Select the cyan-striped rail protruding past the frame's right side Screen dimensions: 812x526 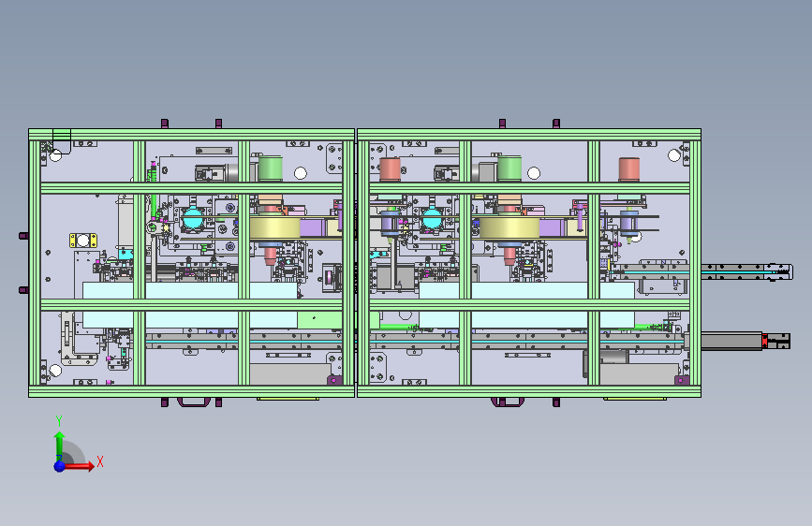(746, 271)
